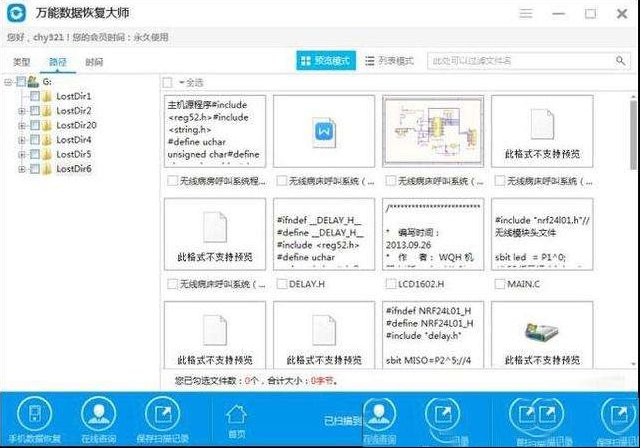Open the DELAY.H code preview thumbnail
640x448 pixels.
point(324,234)
